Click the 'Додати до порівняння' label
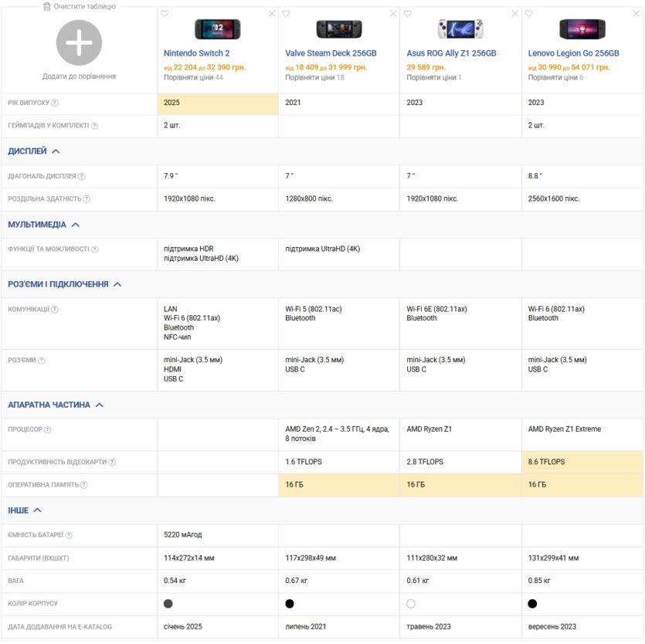The height and width of the screenshot is (644, 645). (x=79, y=76)
